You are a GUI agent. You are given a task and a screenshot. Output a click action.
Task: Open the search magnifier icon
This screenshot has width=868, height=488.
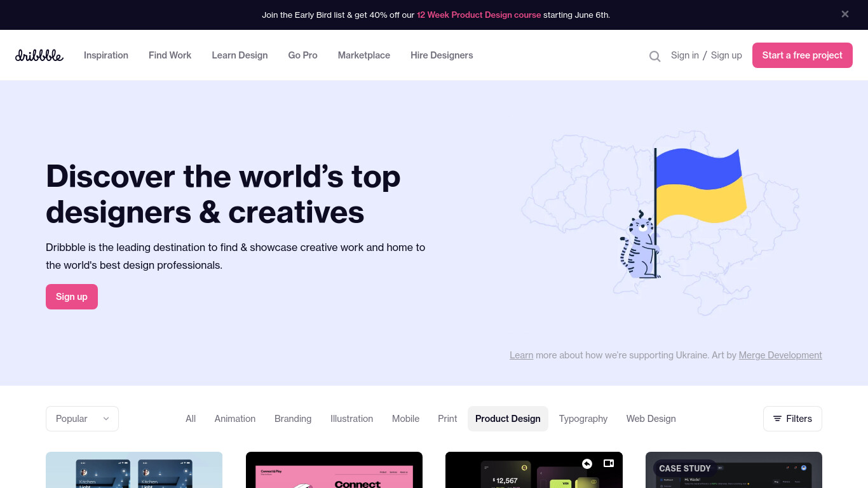point(654,56)
